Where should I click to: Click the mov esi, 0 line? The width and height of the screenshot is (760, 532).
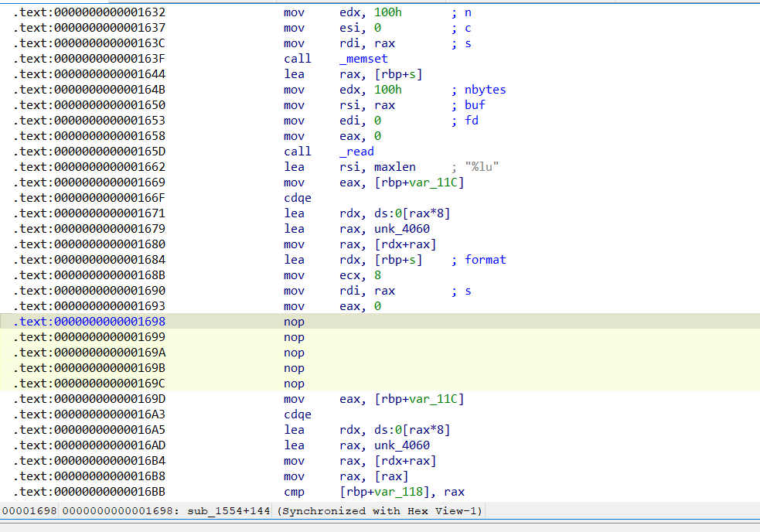tap(332, 28)
